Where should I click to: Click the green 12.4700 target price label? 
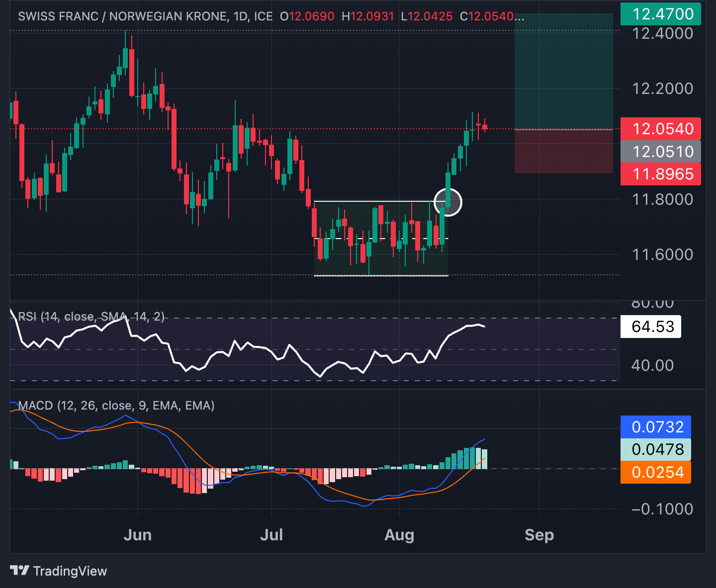coord(660,14)
